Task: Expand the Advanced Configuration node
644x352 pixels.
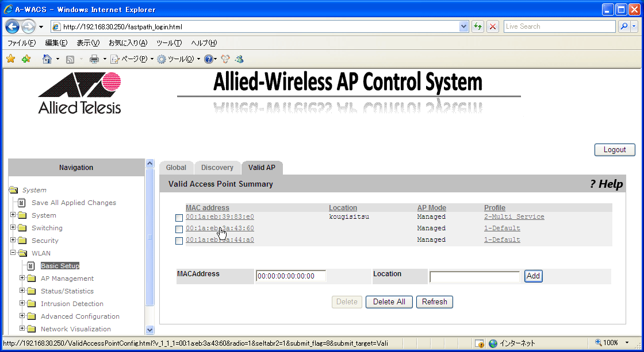Action: click(22, 315)
